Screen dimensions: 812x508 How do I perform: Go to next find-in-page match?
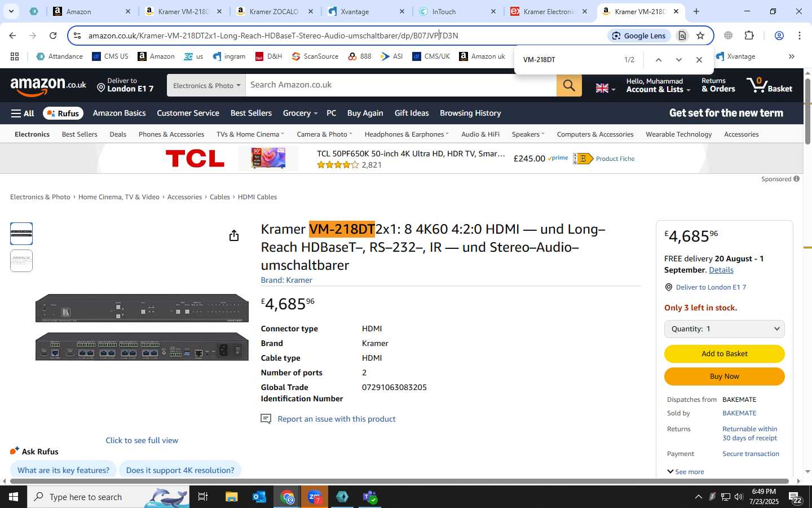coord(679,60)
